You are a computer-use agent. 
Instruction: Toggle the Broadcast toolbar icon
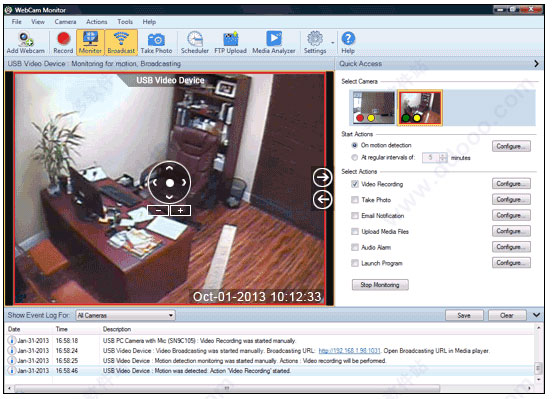pos(121,43)
